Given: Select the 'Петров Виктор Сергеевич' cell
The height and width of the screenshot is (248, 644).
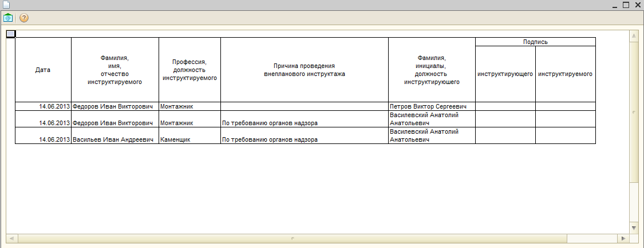Looking at the screenshot, I should pyautogui.click(x=432, y=106).
